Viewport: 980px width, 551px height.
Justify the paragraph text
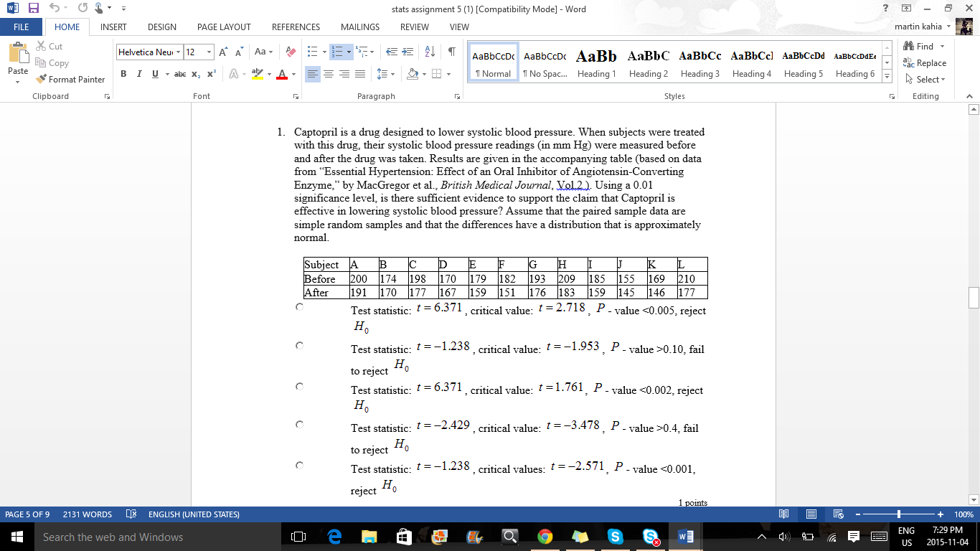(360, 74)
